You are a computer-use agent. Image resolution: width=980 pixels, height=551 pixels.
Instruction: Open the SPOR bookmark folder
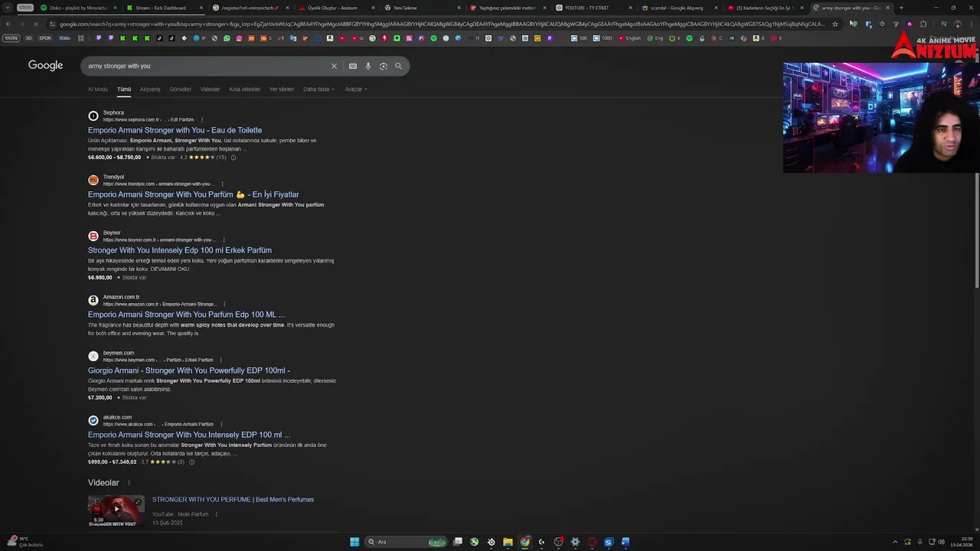point(45,38)
